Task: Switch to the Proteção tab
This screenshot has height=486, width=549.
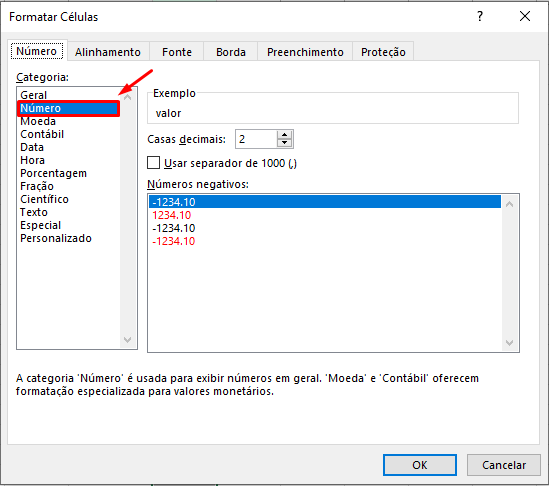Action: 383,52
